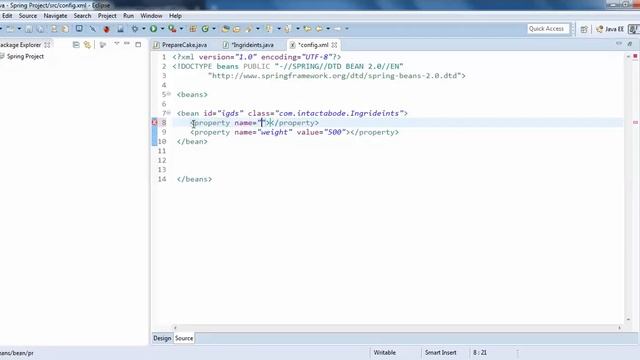Switch to the PrepareCake.java tab

[180, 45]
